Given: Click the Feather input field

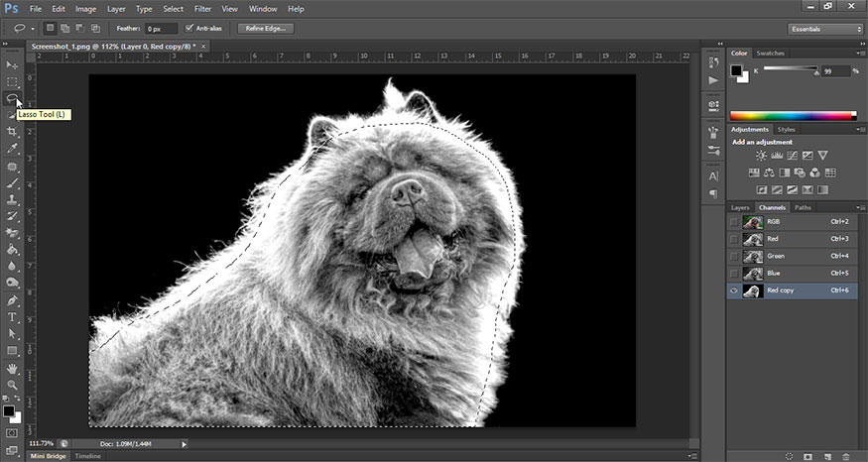Looking at the screenshot, I should [161, 29].
